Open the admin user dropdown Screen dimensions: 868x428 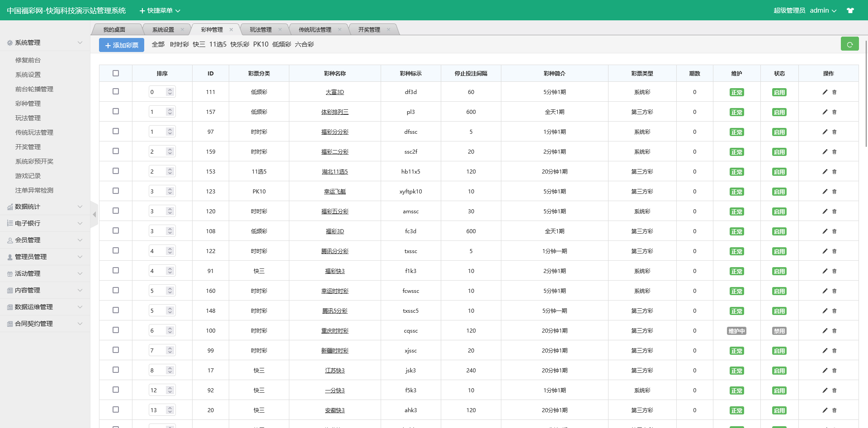(823, 10)
